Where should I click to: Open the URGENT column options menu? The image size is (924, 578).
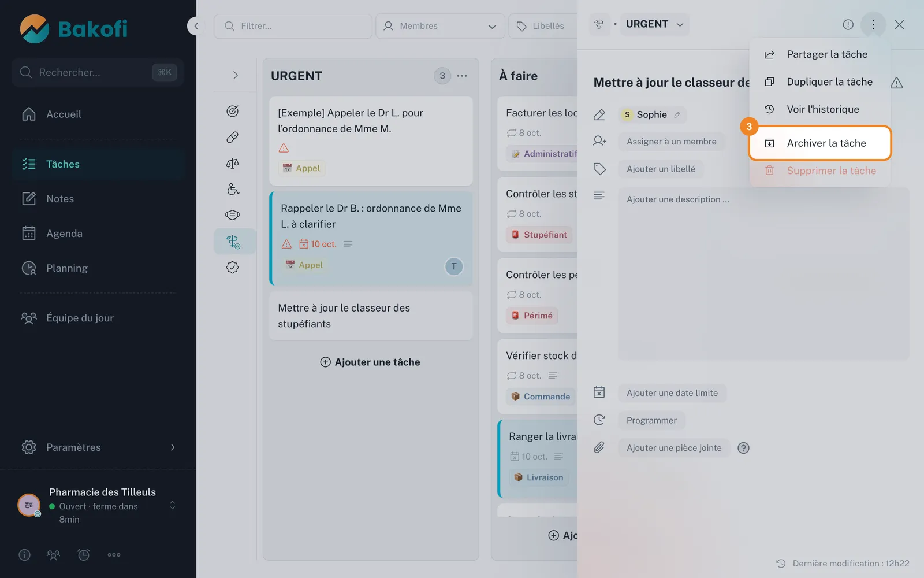462,76
